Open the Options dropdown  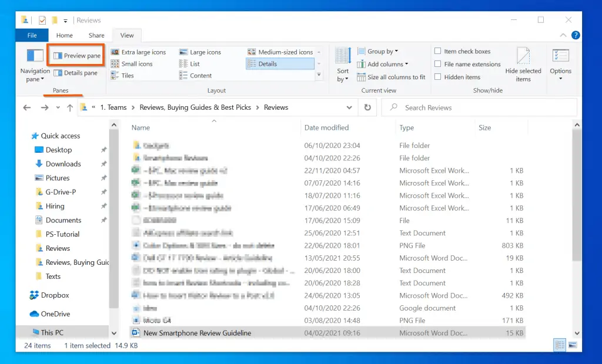(x=560, y=65)
